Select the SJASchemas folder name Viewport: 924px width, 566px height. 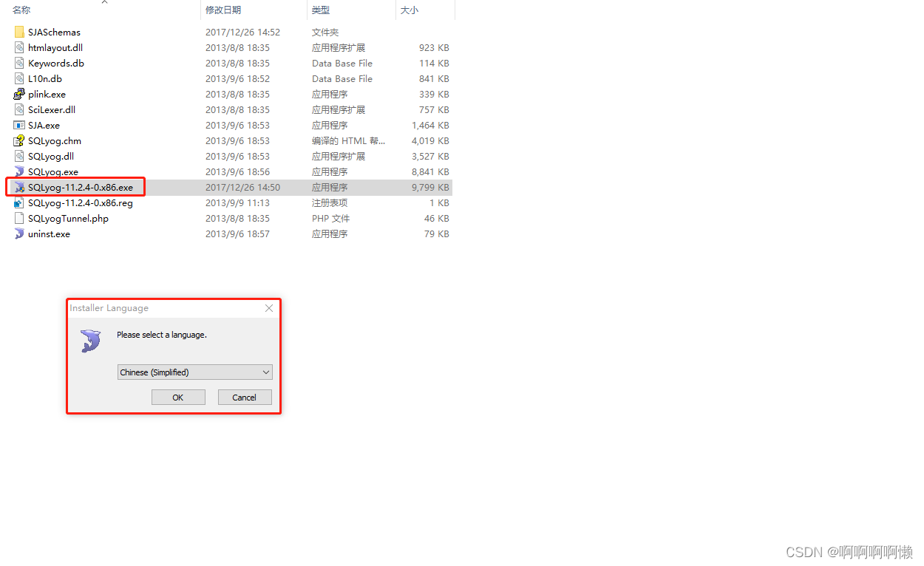point(54,32)
